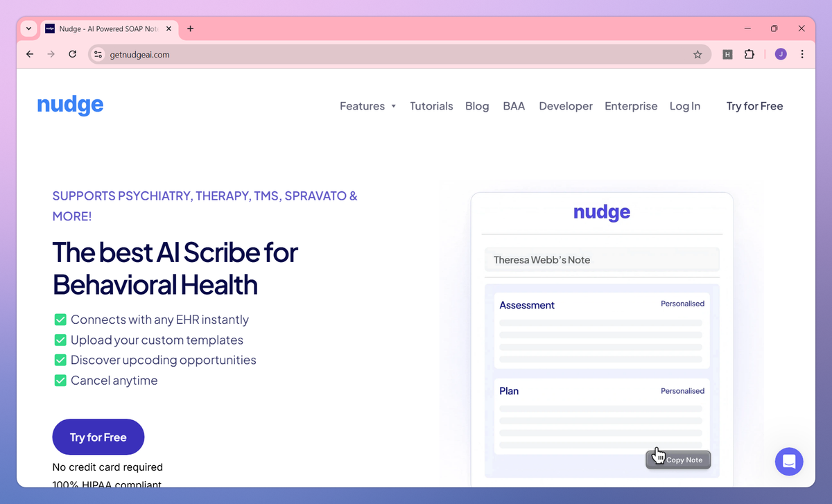Go back with browser back arrow

30,54
